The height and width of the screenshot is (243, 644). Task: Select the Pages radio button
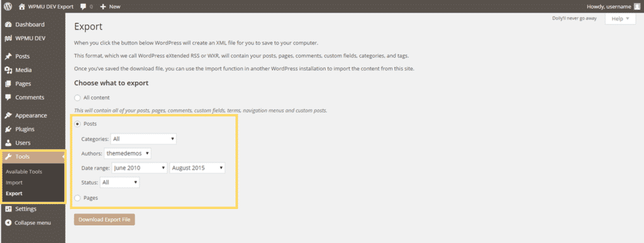pos(77,198)
